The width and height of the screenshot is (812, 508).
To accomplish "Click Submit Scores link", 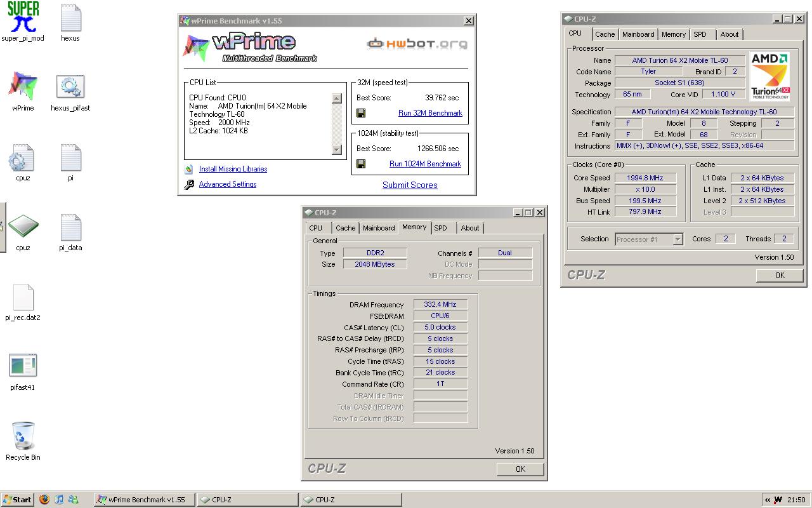I will pos(410,185).
